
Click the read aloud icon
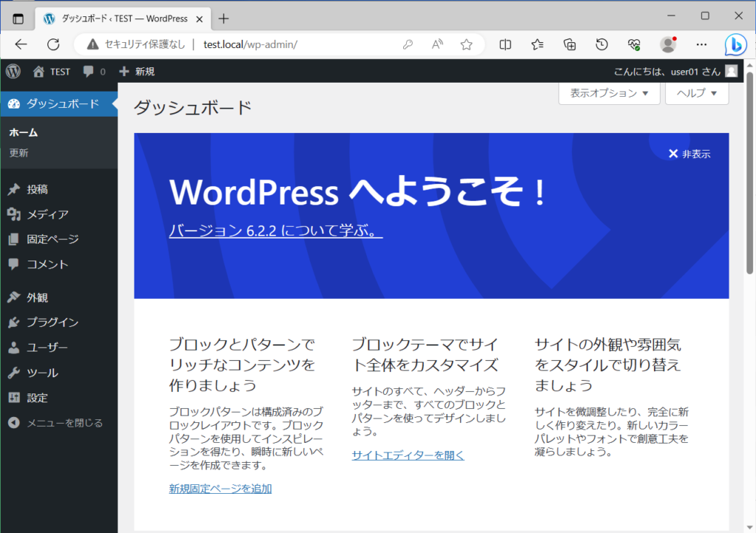[437, 44]
